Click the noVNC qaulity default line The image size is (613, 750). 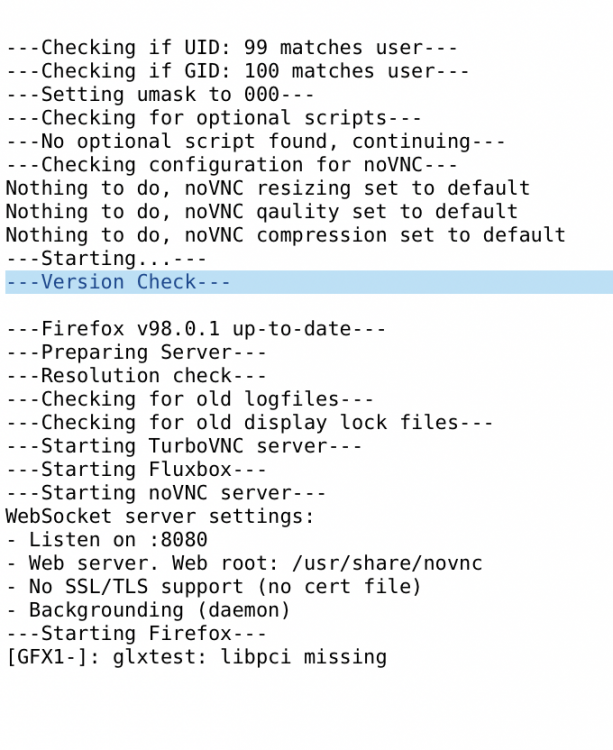[x=262, y=211]
